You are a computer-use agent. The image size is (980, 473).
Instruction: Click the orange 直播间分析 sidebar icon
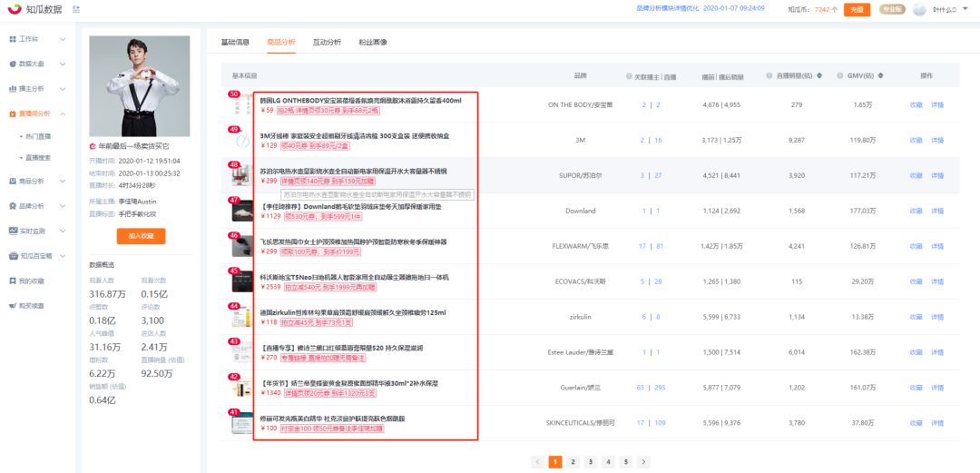pos(13,113)
